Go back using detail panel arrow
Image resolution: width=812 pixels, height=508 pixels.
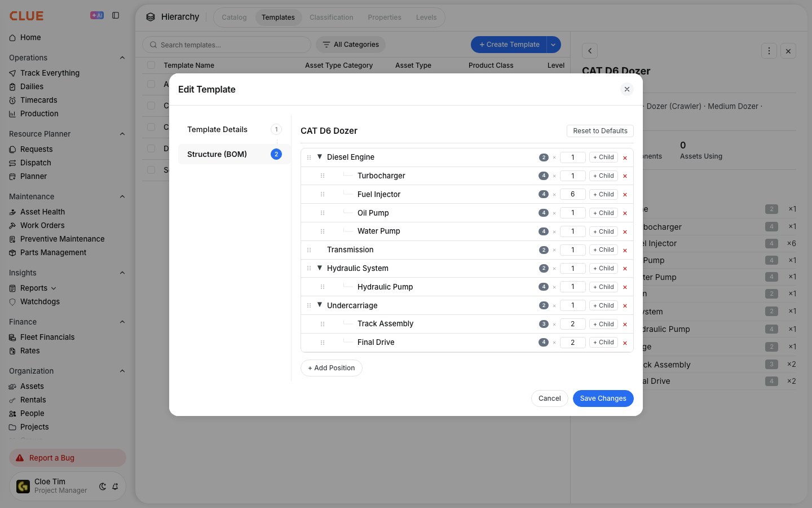[590, 51]
